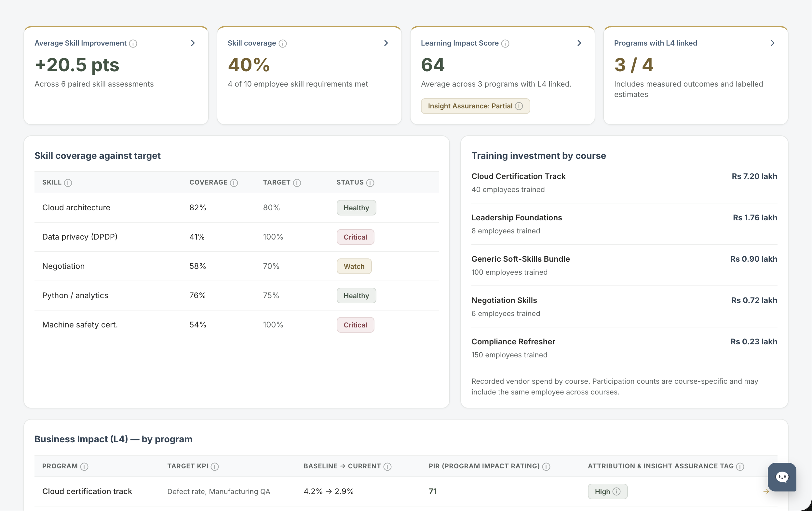
Task: Select Python / analytics skill name
Action: coord(75,296)
